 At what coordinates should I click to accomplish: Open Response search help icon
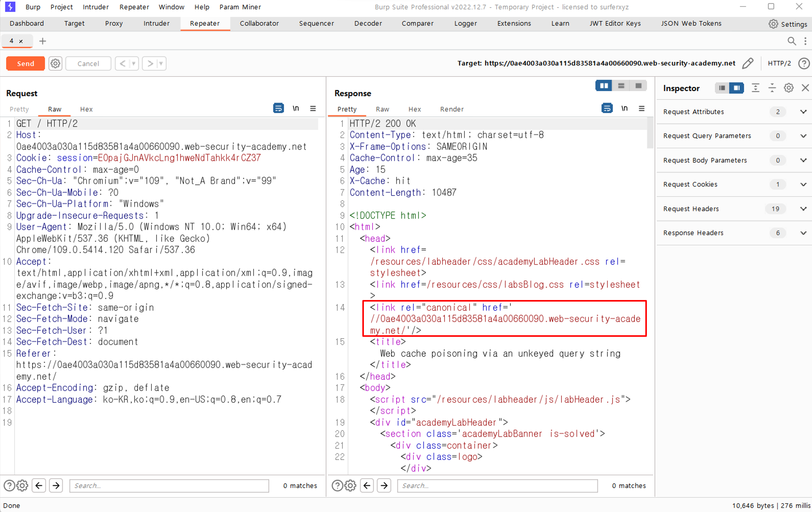pyautogui.click(x=338, y=485)
